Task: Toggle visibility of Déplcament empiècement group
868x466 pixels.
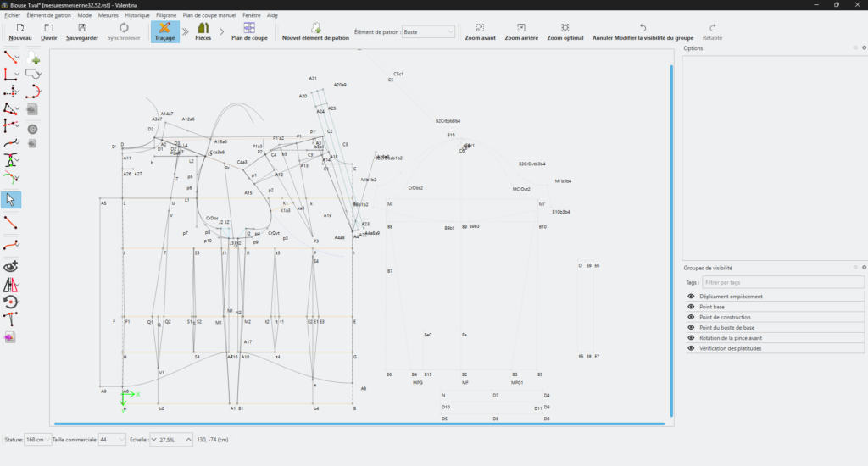Action: [x=691, y=297]
